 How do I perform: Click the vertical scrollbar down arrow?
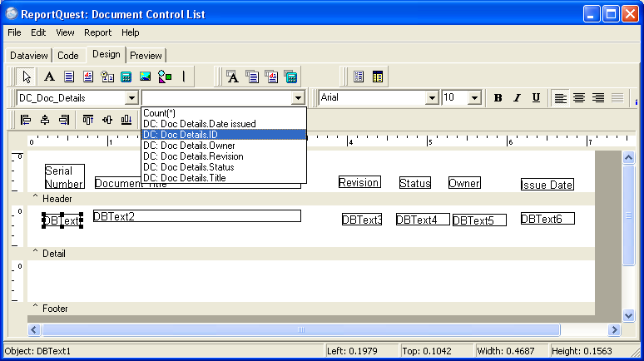pos(628,315)
